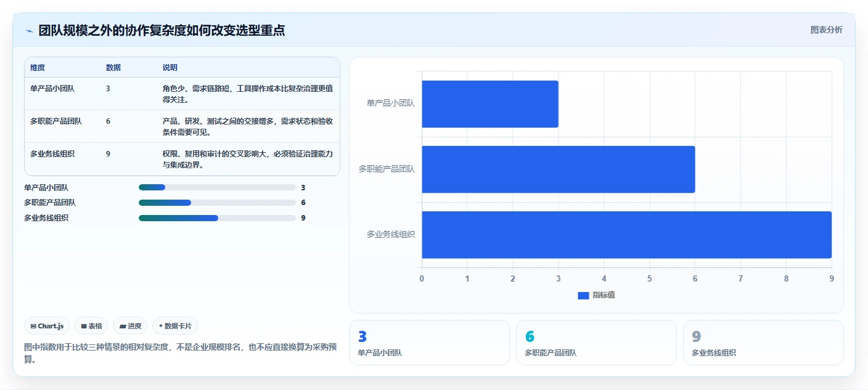Click the 多职能产品团队 chart bar

559,169
